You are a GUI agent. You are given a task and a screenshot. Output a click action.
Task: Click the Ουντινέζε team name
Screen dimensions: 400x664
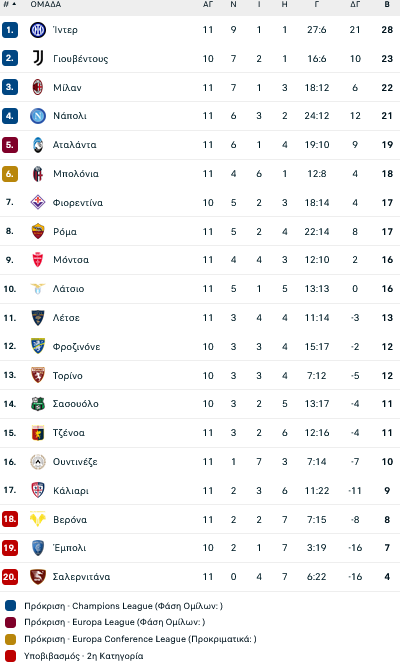point(75,462)
